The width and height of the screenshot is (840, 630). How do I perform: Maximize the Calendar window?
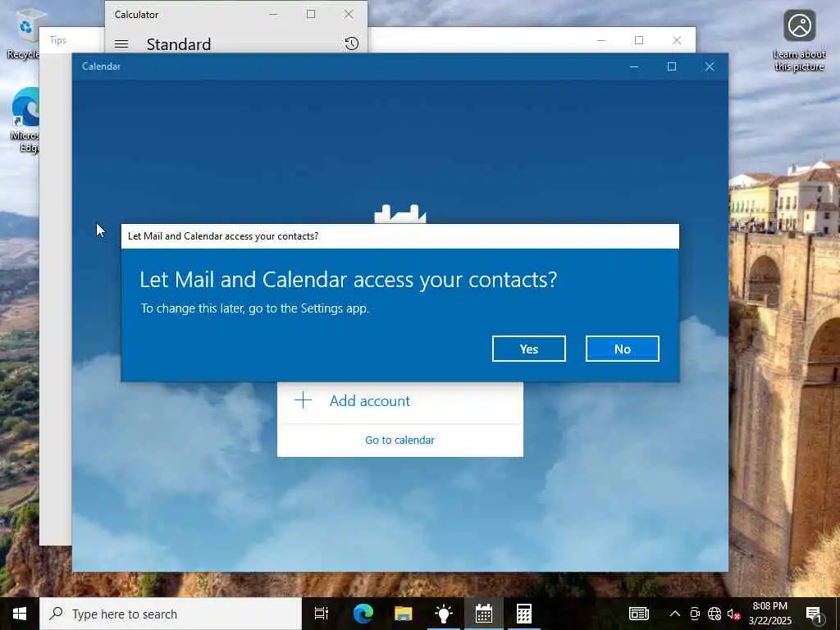tap(672, 66)
